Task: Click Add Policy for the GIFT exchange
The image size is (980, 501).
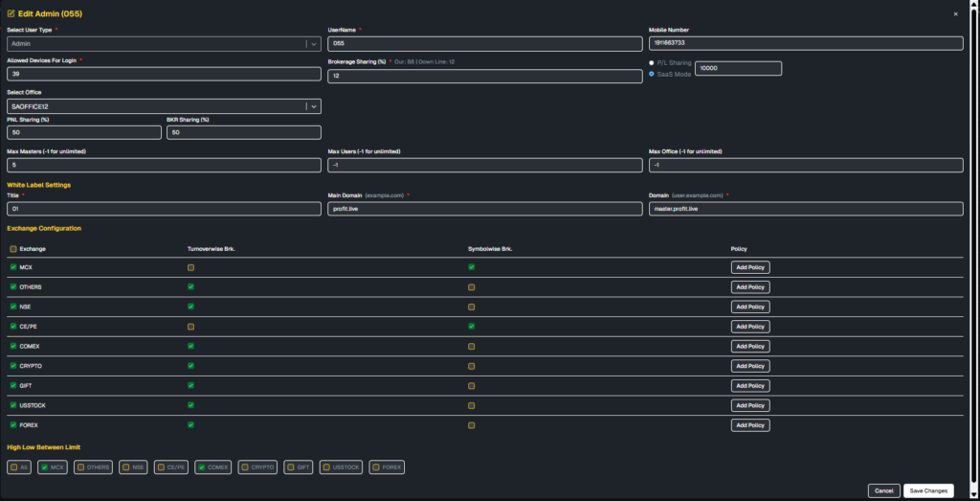Action: [750, 386]
